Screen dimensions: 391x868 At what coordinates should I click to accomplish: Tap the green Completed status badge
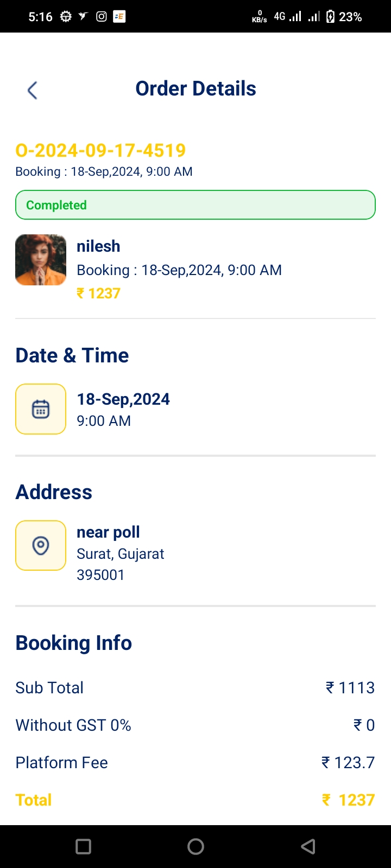195,205
